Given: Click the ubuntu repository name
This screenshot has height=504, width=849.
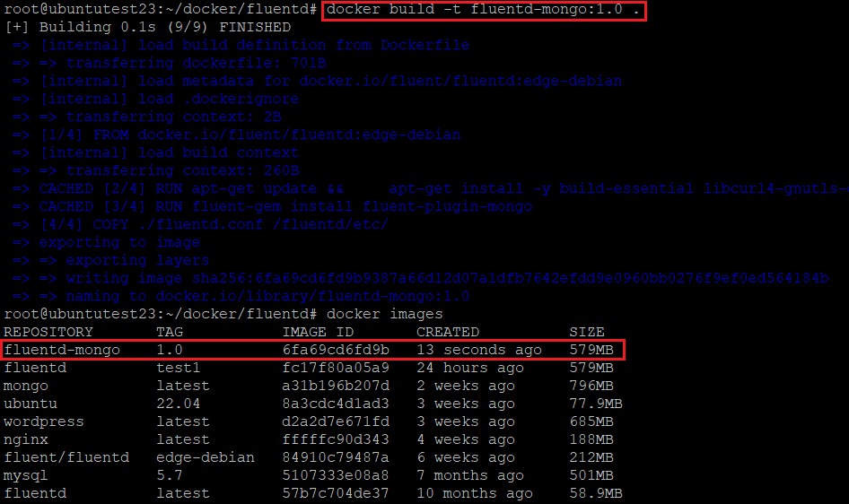Looking at the screenshot, I should [31, 404].
